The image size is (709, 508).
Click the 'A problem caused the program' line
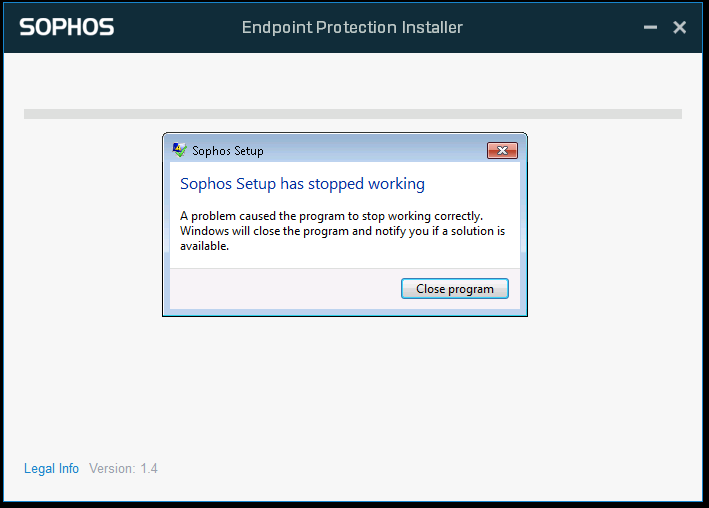pyautogui.click(x=331, y=216)
